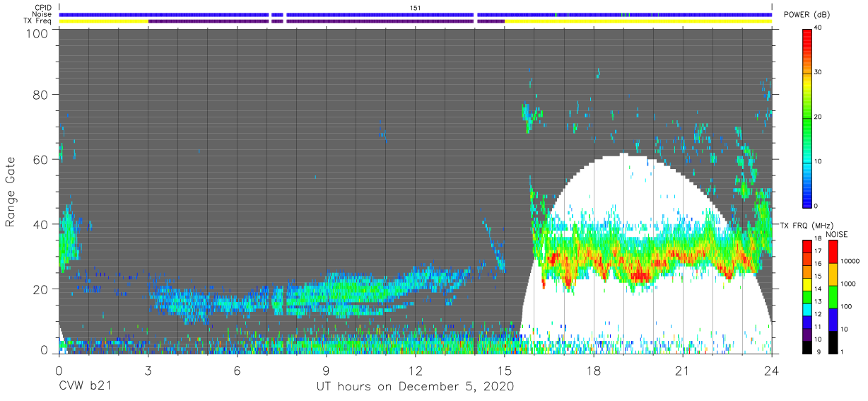This screenshot has width=868, height=401.
Task: Click the 60 tick on the Range Gate axis
Action: click(42, 160)
